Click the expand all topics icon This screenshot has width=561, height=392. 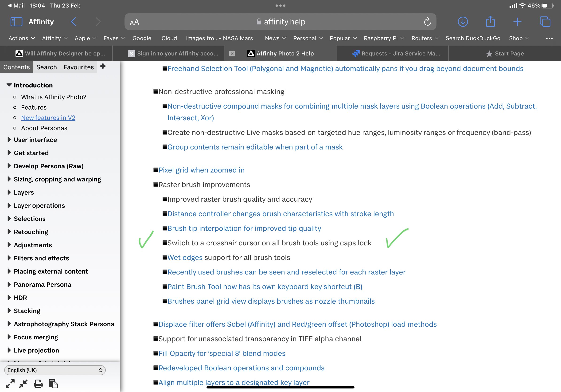click(10, 384)
